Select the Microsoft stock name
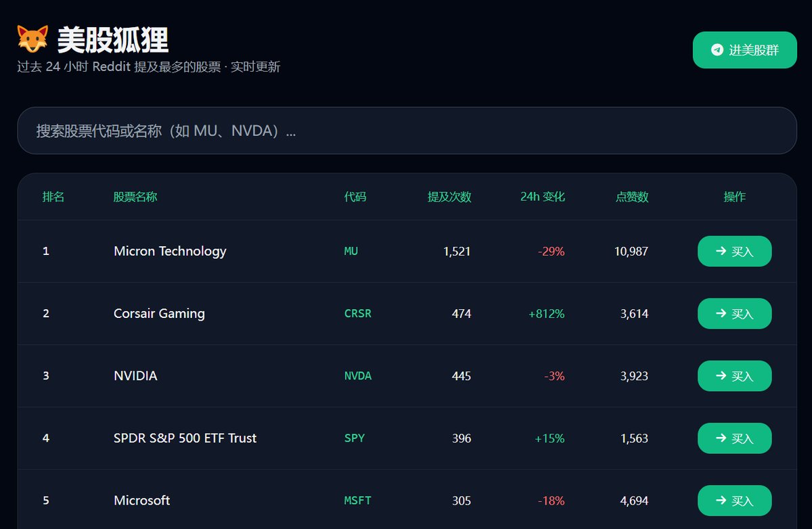The height and width of the screenshot is (529, 812). [142, 501]
